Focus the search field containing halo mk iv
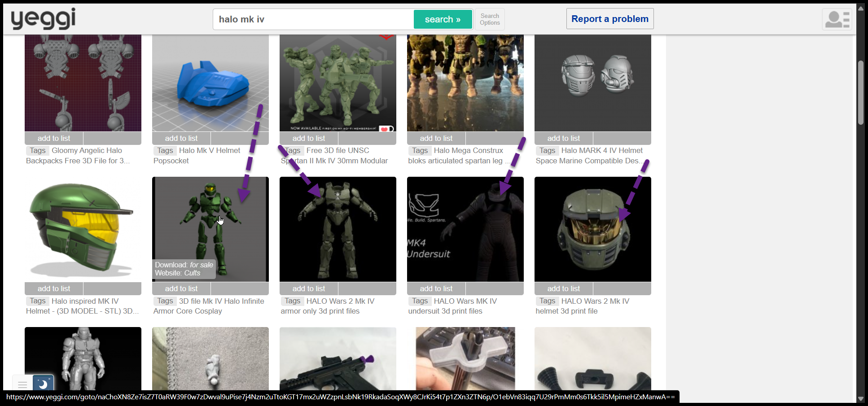This screenshot has height=406, width=868. [x=313, y=19]
